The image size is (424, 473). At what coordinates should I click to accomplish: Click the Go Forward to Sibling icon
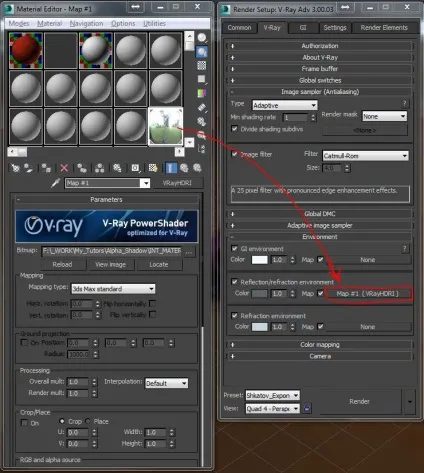197,168
